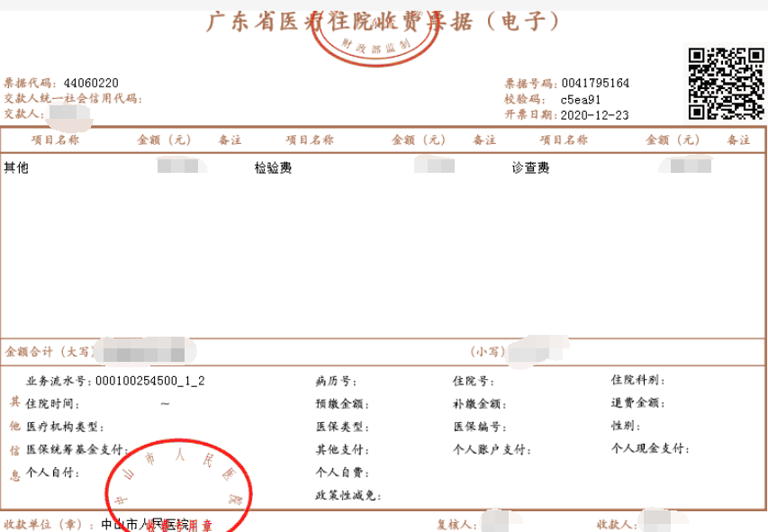Click the 医疗机构类型 label
The width and height of the screenshot is (768, 532).
click(65, 427)
